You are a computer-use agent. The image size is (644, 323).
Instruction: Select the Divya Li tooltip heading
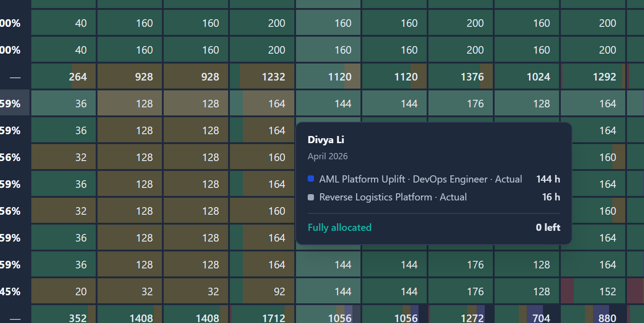click(326, 140)
